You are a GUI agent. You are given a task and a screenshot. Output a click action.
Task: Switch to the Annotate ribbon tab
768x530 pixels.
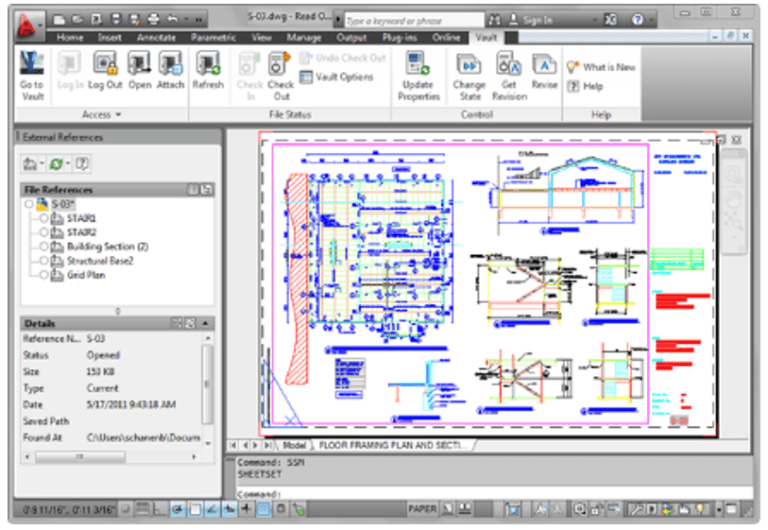[x=156, y=38]
